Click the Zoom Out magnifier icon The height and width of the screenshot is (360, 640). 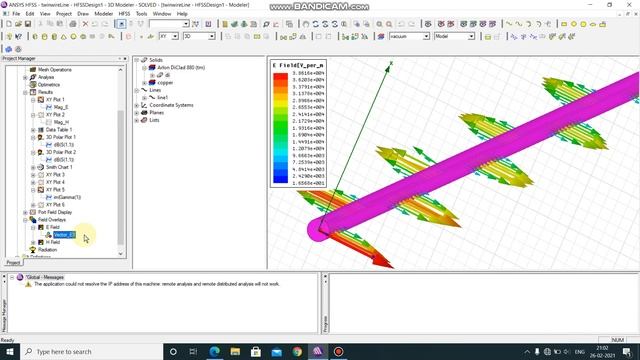(x=389, y=24)
